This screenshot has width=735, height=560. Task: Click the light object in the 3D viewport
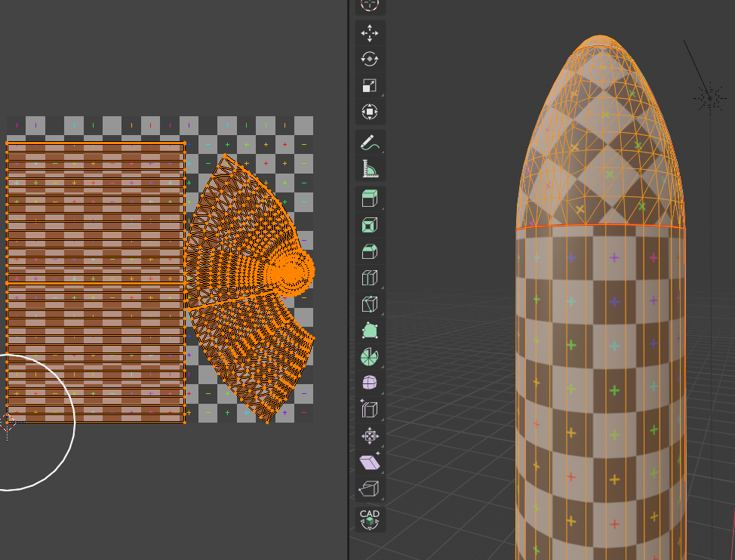click(710, 98)
